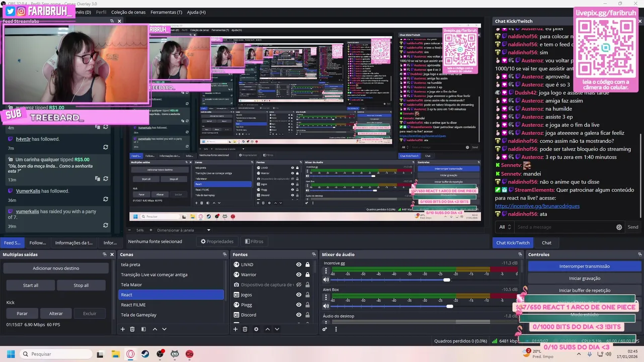Copy the R$5.00 tip message

97,178
